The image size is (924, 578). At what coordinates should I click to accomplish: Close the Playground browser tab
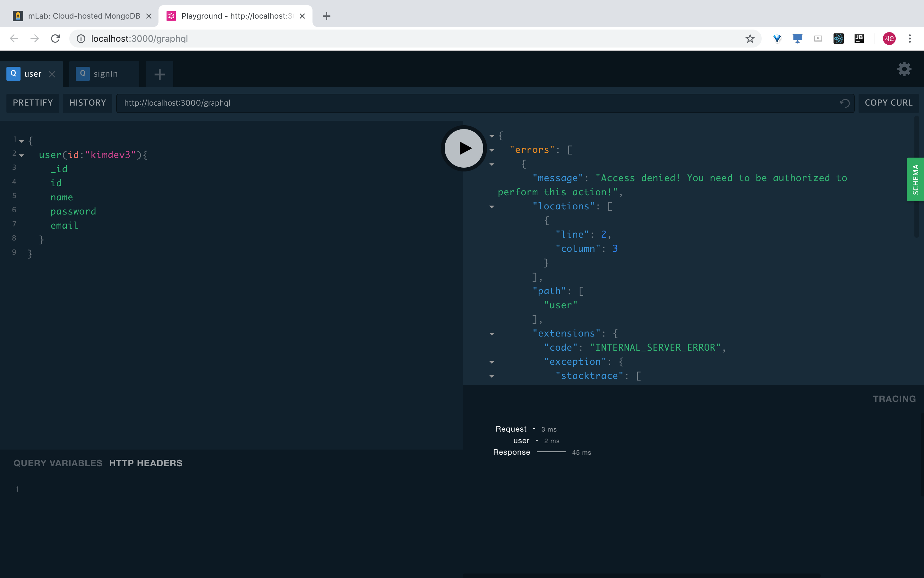click(302, 16)
